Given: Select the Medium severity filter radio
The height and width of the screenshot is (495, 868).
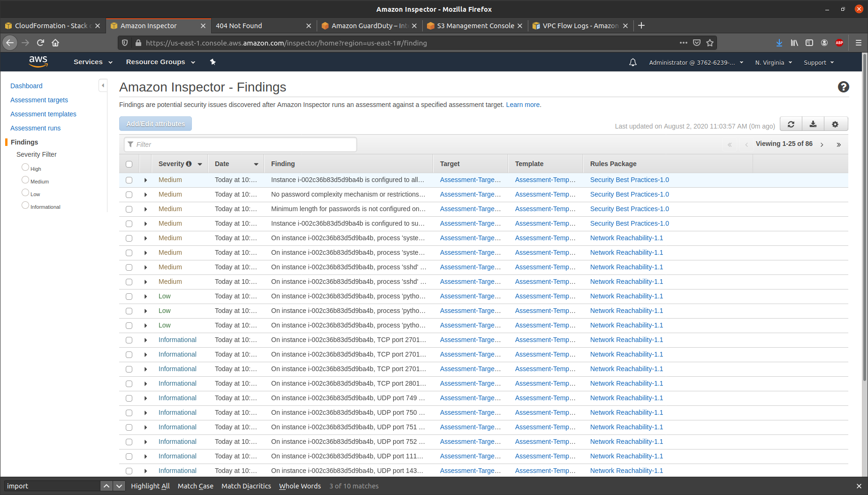Looking at the screenshot, I should click(x=25, y=180).
